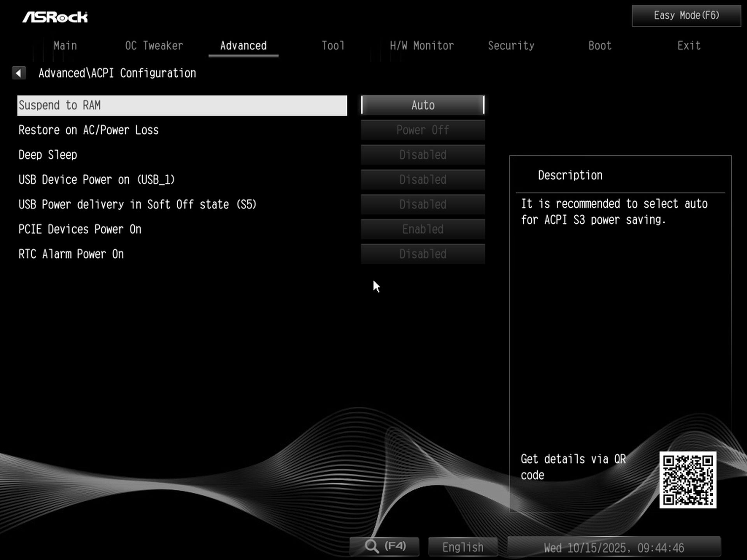Screen dimensions: 747x560
Task: Enable USB Device Power on (USB_1)
Action: [x=423, y=180]
